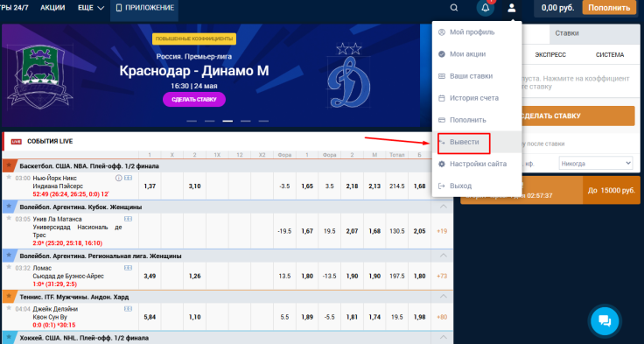Open the Никогда dropdown

coord(596,164)
